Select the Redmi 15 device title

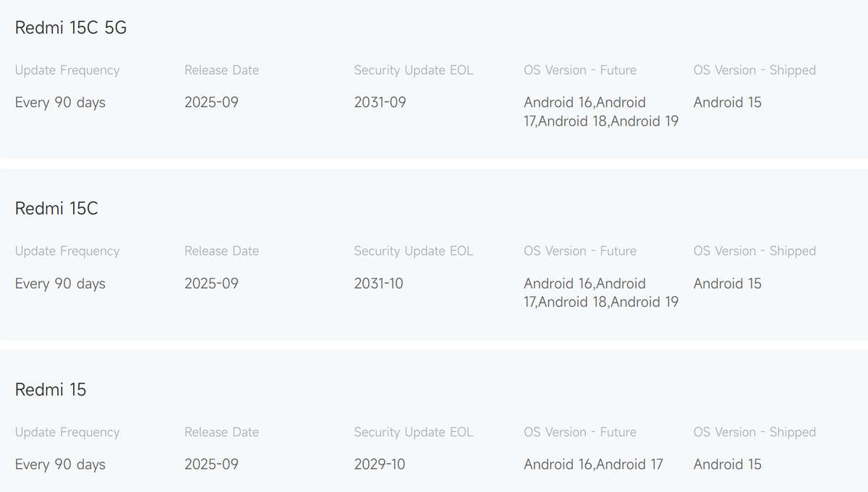pyautogui.click(x=51, y=389)
